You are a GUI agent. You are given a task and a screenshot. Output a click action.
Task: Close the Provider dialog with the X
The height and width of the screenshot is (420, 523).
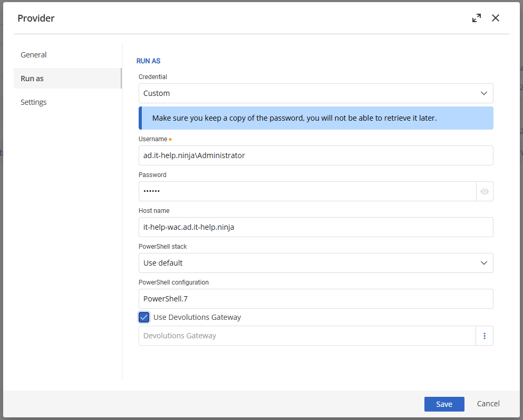tap(496, 18)
